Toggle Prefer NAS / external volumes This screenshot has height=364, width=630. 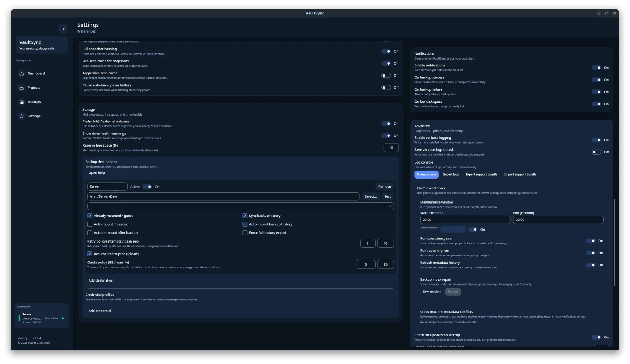coord(386,124)
